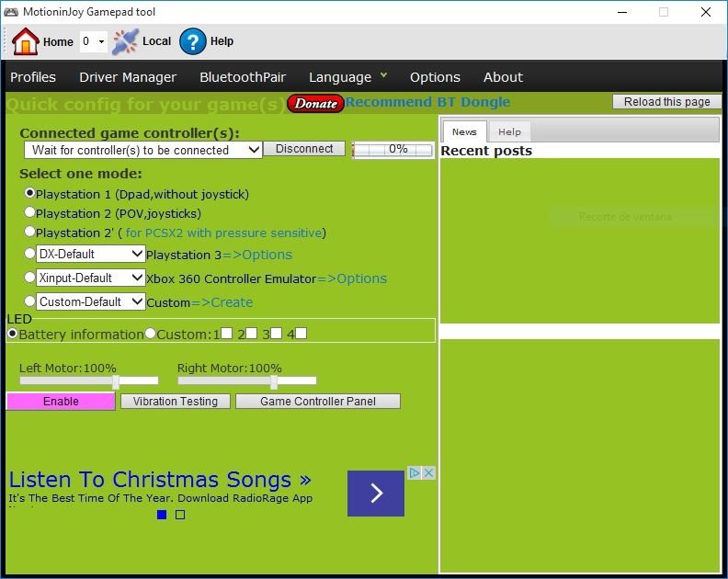728x579 pixels.
Task: Open the Profiles menu
Action: (x=33, y=77)
